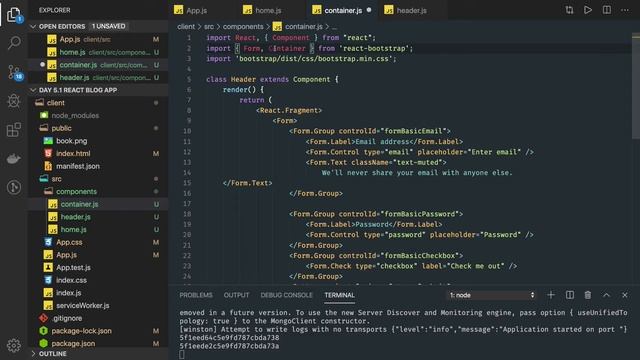Screen dimensions: 640x360
Task: Split the terminal panel
Action: [569, 295]
